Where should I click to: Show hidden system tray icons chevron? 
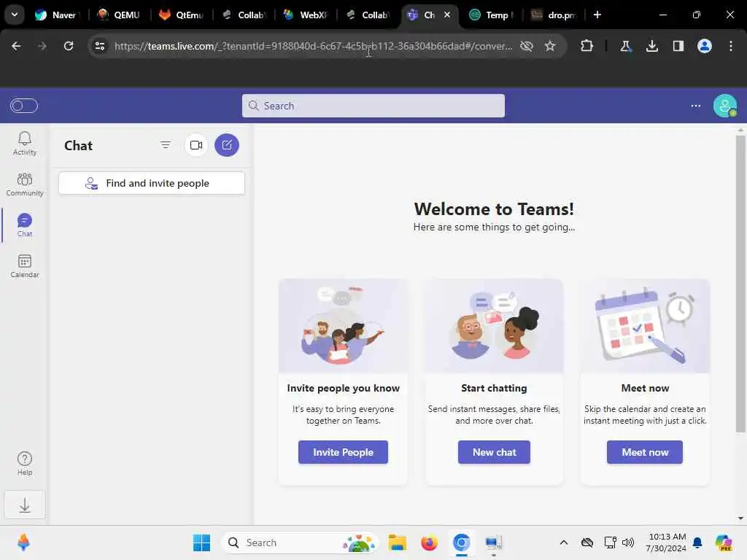pos(564,542)
